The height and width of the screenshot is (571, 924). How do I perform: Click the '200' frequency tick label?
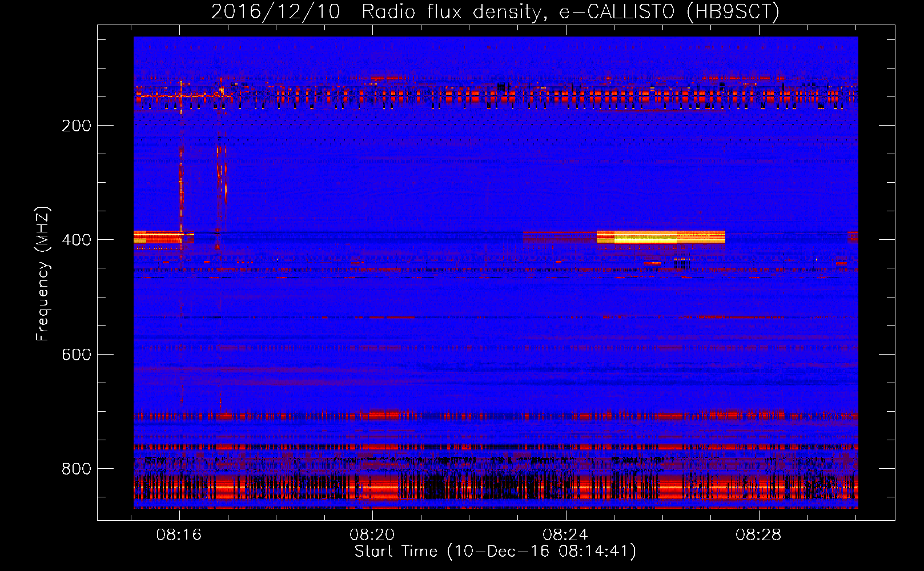tap(77, 126)
